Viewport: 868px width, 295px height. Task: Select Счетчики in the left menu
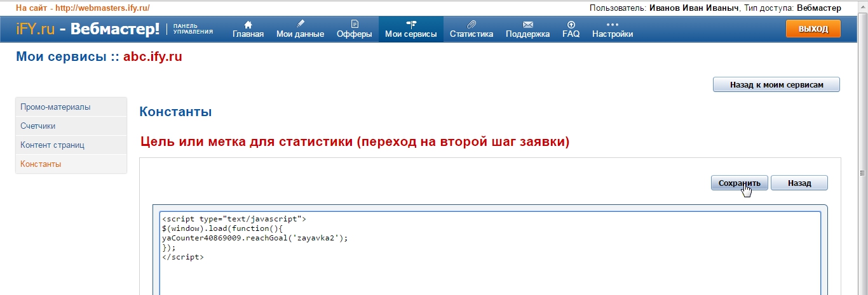pos(38,126)
